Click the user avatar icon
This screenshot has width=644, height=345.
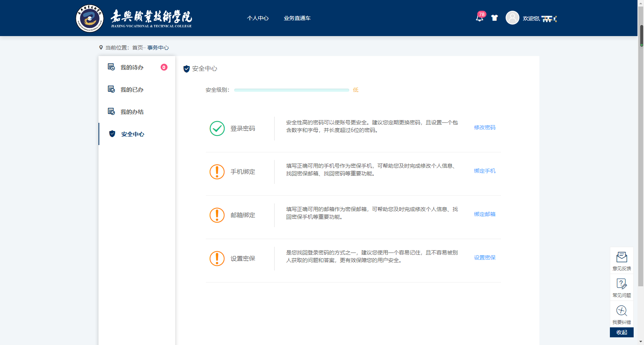coord(512,18)
